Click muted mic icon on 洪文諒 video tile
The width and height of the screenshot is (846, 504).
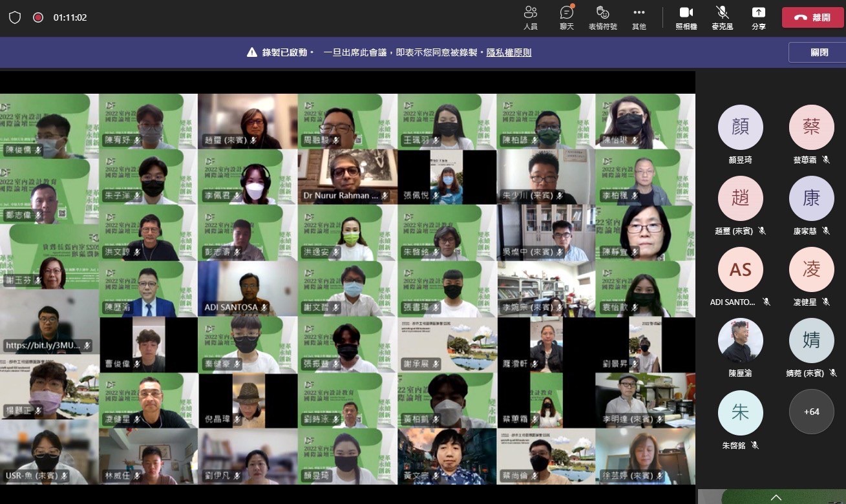136,252
